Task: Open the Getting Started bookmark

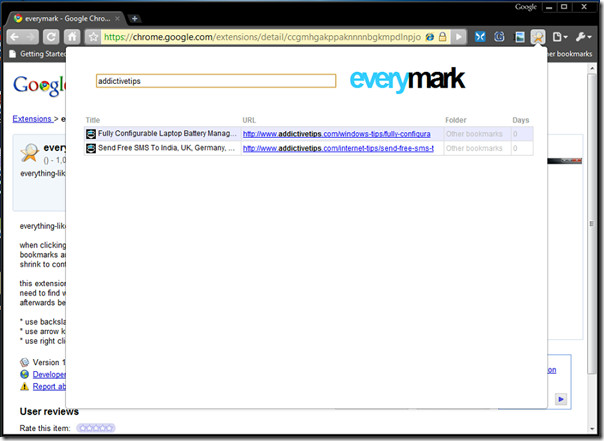Action: point(38,54)
